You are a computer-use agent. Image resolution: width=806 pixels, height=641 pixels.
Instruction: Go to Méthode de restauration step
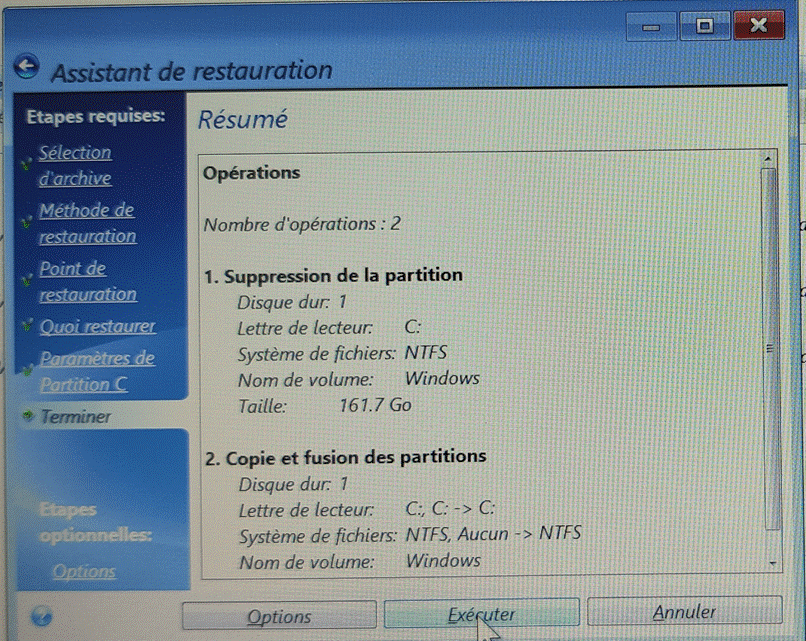pyautogui.click(x=87, y=223)
